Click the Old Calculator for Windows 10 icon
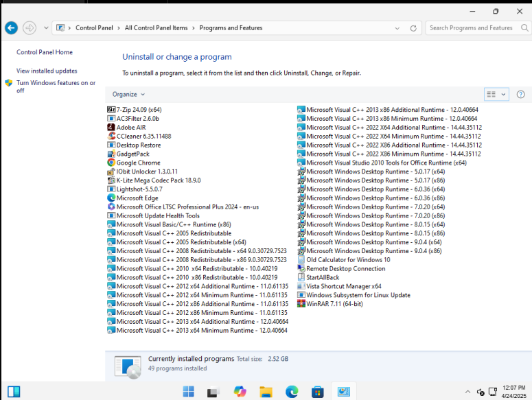The height and width of the screenshot is (400, 532). pos(301,259)
